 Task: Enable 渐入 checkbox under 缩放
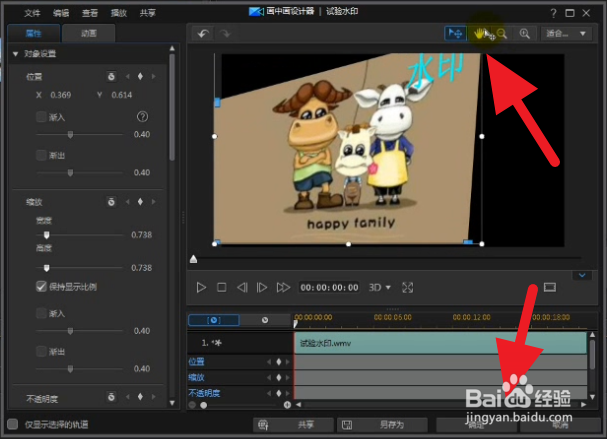(x=41, y=313)
